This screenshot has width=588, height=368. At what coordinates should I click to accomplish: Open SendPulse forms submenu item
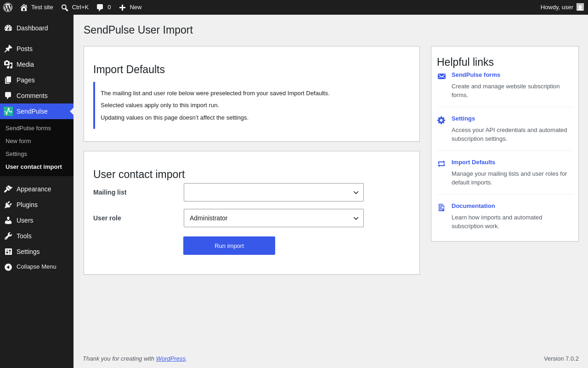pos(28,128)
